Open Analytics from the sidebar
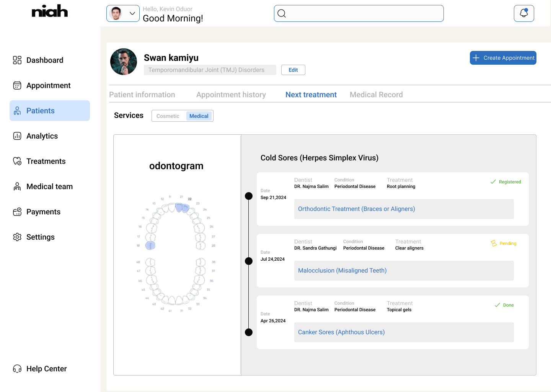The image size is (551, 392). [x=36, y=136]
